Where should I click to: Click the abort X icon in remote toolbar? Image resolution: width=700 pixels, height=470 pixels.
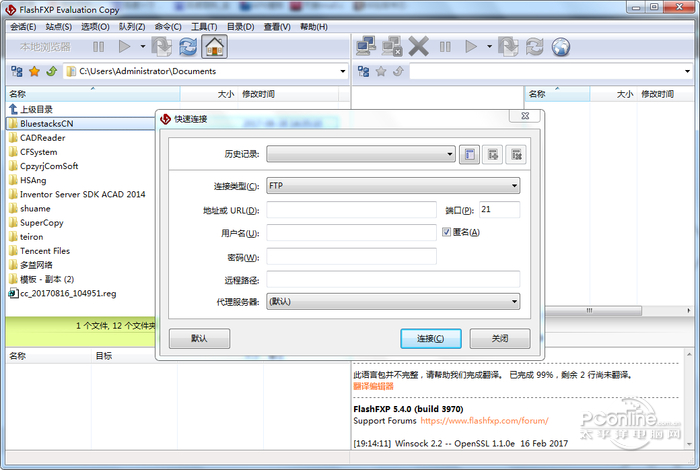[x=419, y=46]
